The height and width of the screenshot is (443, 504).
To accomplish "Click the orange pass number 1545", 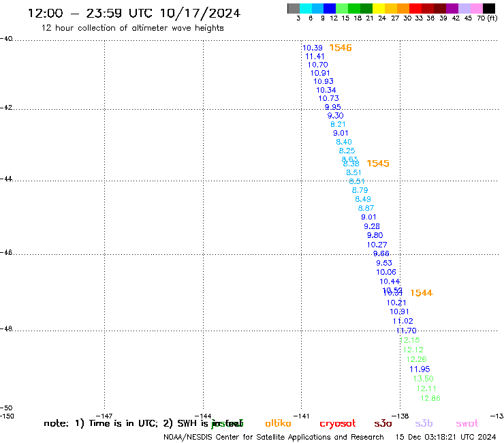I will (x=378, y=164).
